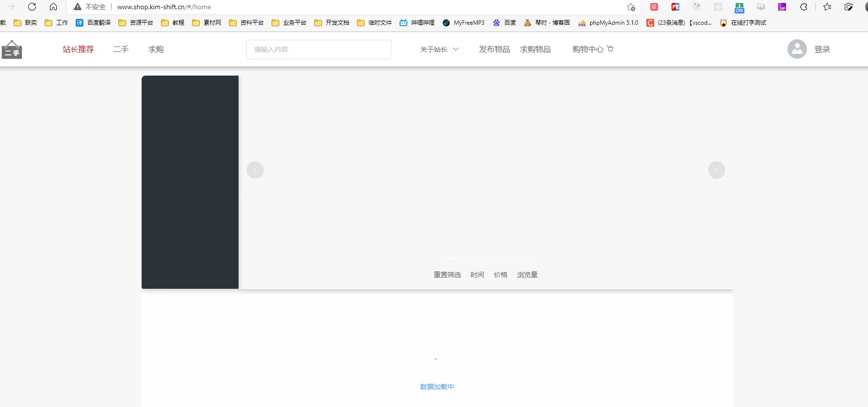Show next carousel slide arrow

point(717,170)
